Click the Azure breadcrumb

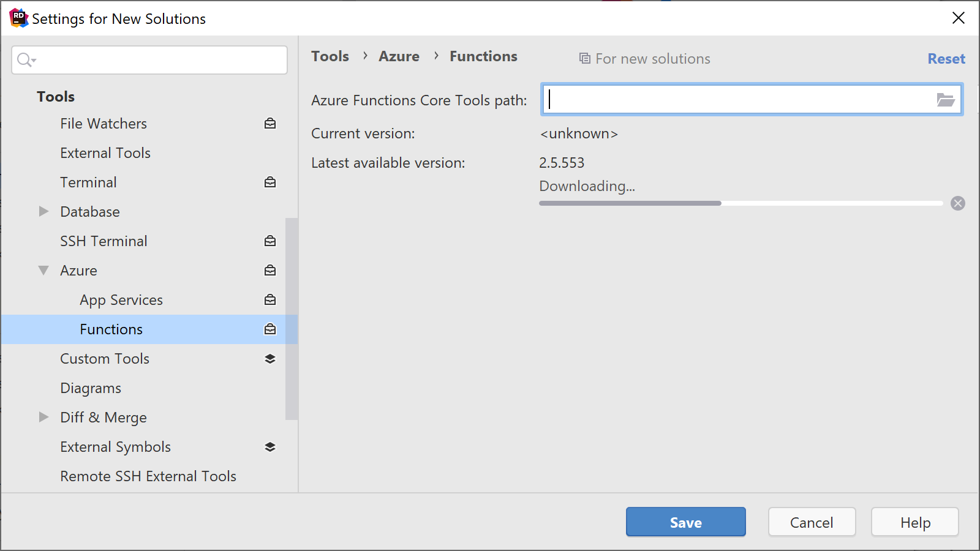click(399, 56)
